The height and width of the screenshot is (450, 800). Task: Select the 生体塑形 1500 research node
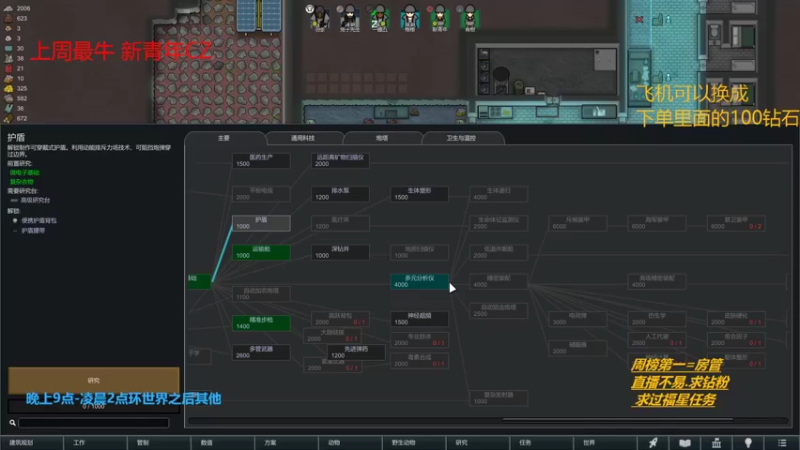point(419,194)
